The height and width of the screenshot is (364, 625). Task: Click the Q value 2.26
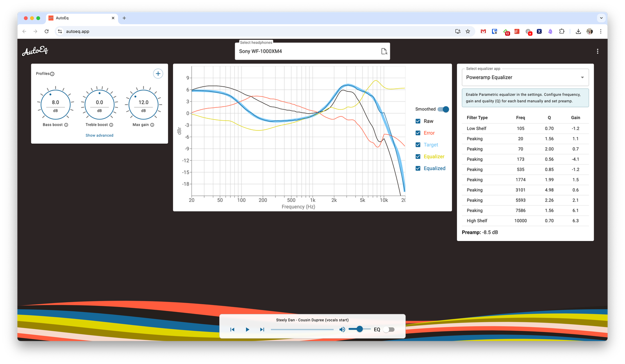pos(549,200)
